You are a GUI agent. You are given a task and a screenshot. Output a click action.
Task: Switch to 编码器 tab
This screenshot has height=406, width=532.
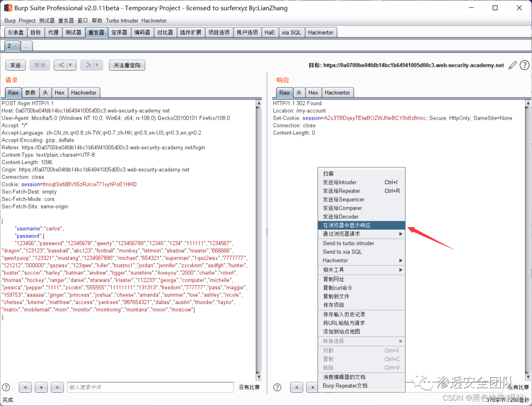point(142,33)
